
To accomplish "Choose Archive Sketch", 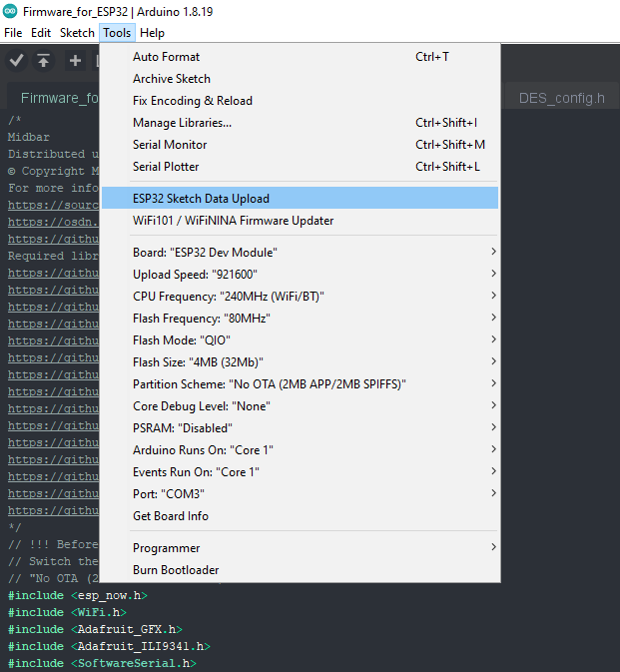I will tap(300, 79).
